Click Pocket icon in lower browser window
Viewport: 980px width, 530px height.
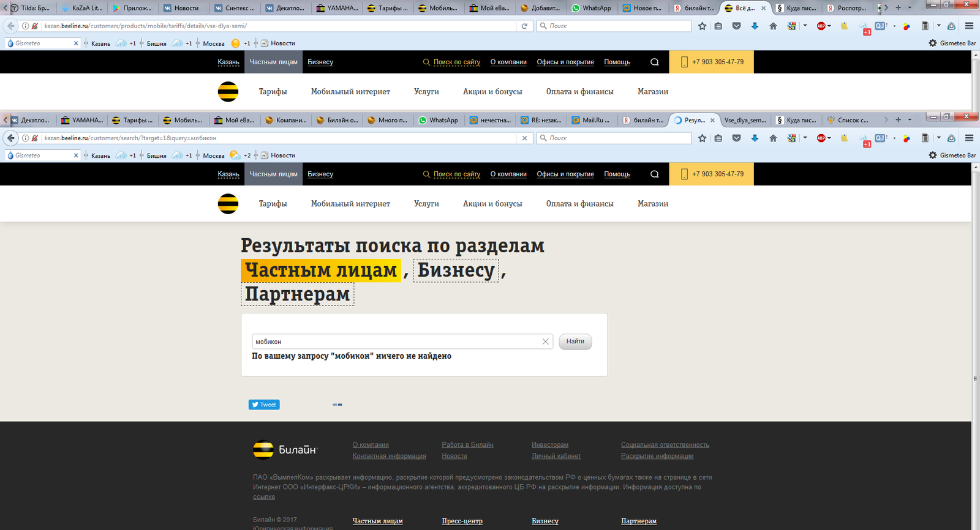point(737,138)
